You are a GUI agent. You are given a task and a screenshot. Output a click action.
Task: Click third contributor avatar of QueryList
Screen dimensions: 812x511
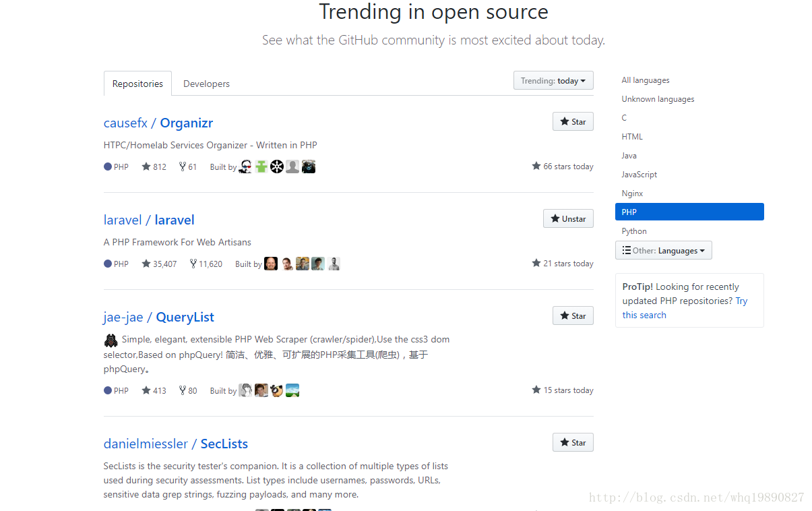click(x=277, y=390)
